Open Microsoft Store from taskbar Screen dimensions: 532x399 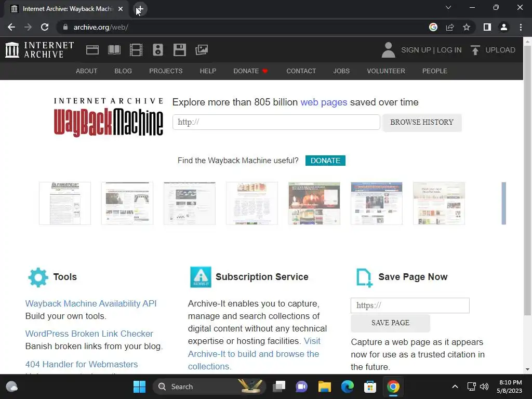tap(370, 387)
